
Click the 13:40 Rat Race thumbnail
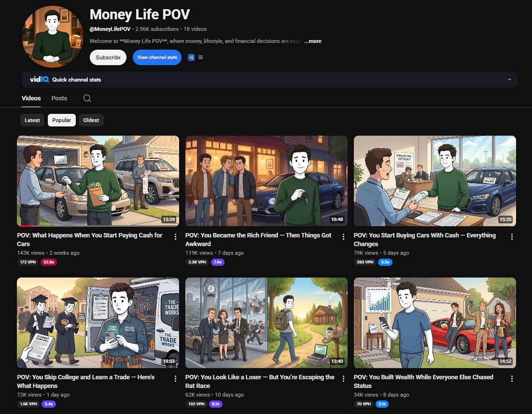coord(266,323)
